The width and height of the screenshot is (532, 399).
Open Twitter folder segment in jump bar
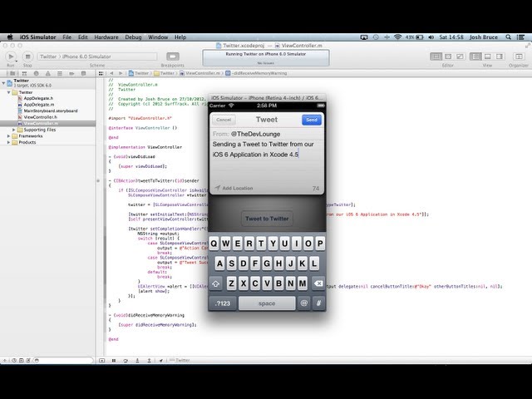point(165,73)
